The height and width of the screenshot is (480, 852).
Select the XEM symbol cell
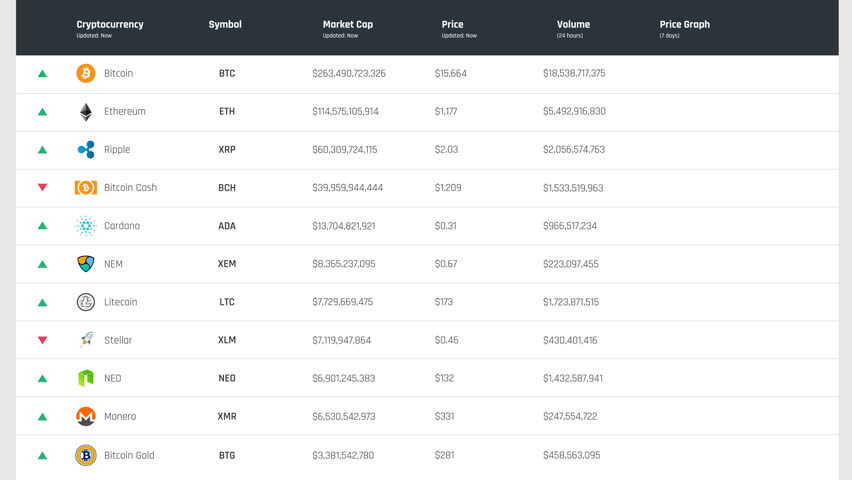pos(227,264)
